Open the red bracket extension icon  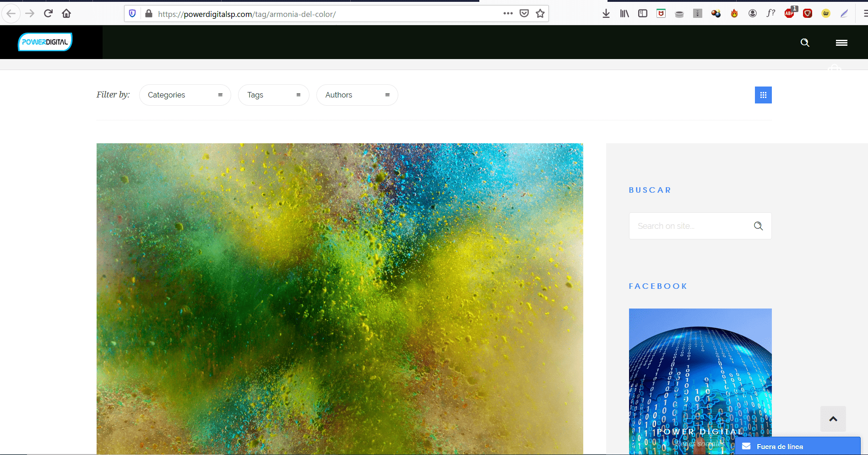[x=661, y=14]
